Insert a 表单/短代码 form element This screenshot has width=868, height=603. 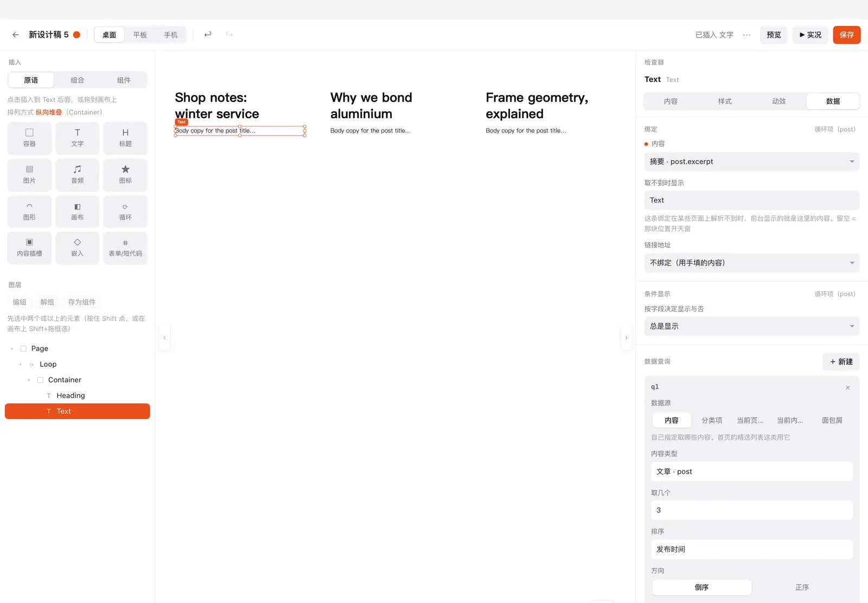[x=125, y=248]
